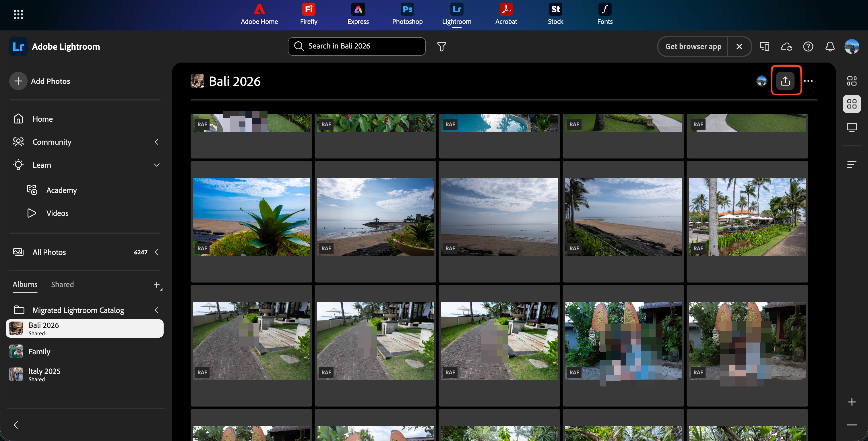Switch to photo grid view
Viewport: 868px width, 441px height.
[x=851, y=81]
